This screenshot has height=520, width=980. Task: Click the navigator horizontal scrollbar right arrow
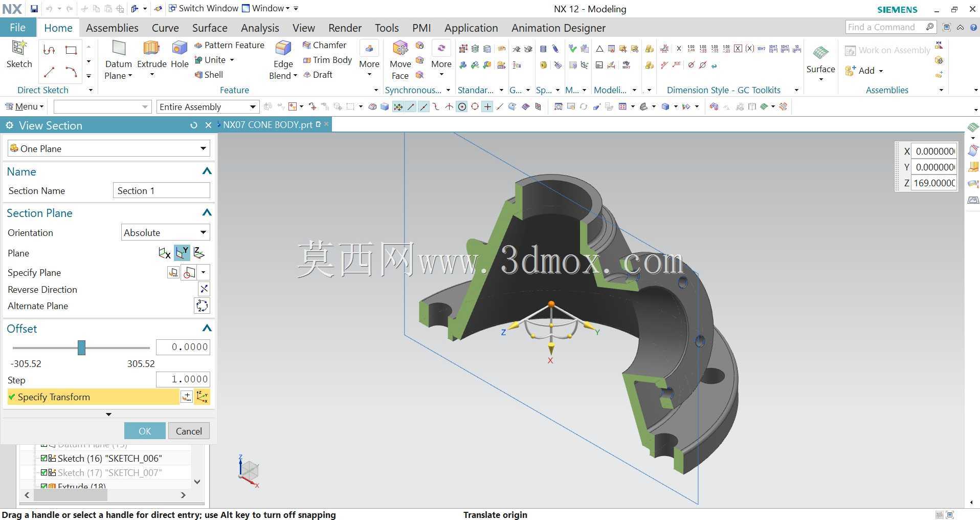point(183,495)
